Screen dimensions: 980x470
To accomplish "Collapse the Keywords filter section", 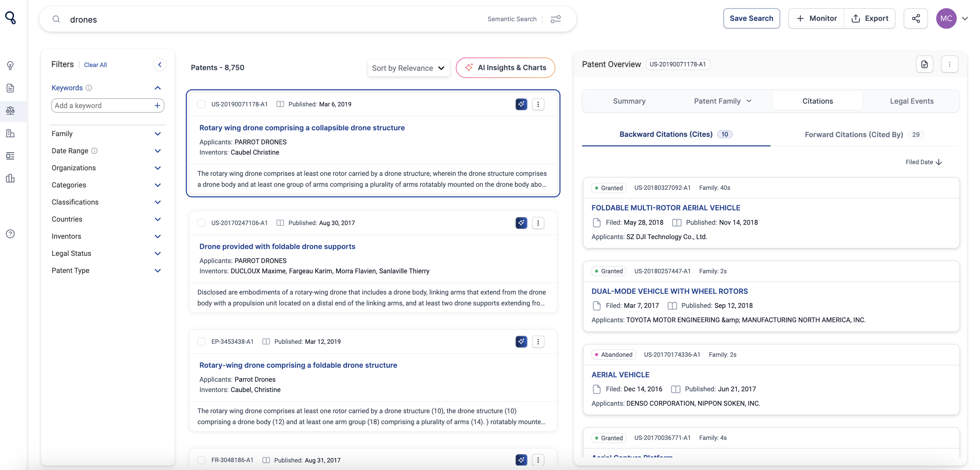I will 157,88.
